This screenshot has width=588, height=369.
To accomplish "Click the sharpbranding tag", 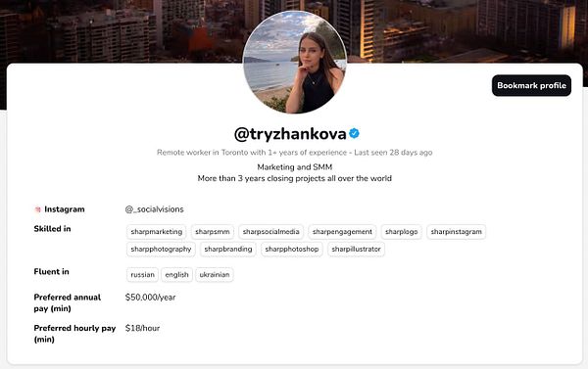I will tap(228, 250).
